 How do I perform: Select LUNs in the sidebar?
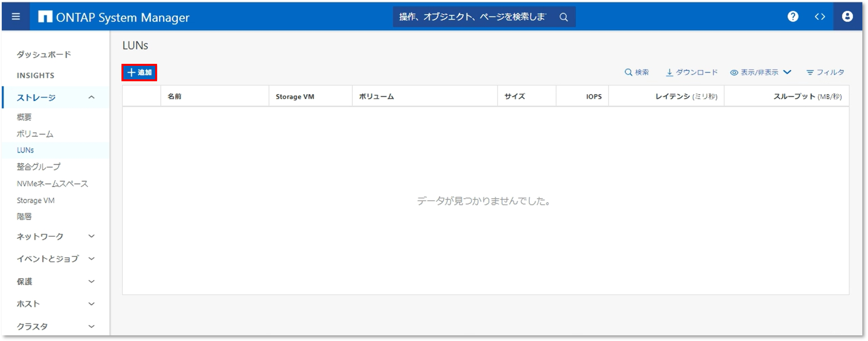[25, 150]
